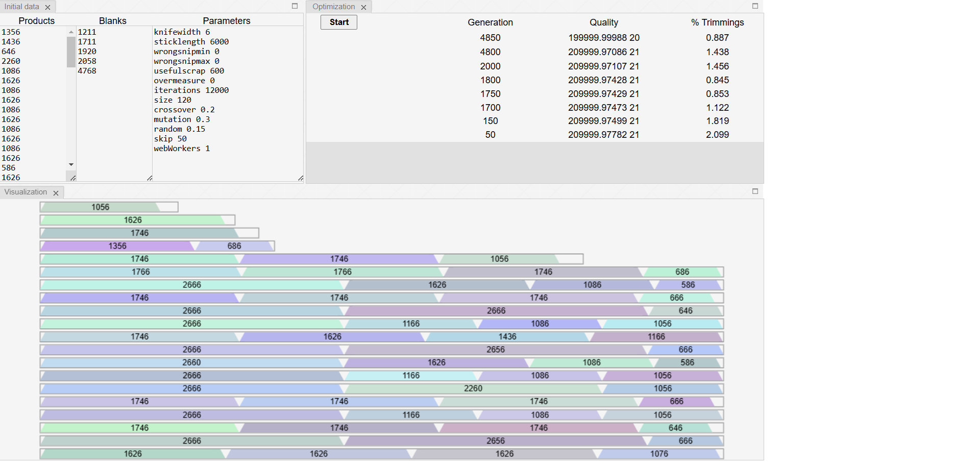The height and width of the screenshot is (464, 980).
Task: Click the Parameters column header
Action: coord(227,21)
